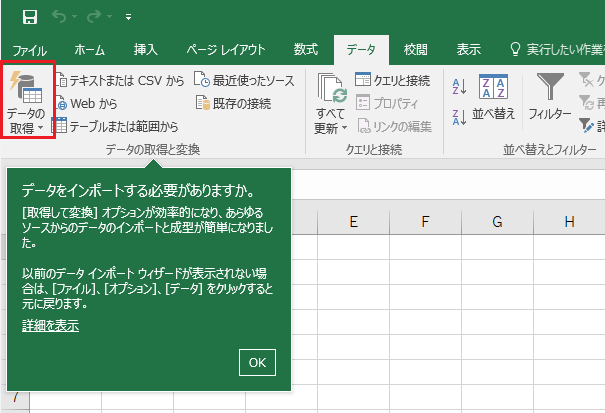The image size is (605, 413).
Task: Click テーブルまたは範囲から table icon
Action: coord(59,125)
